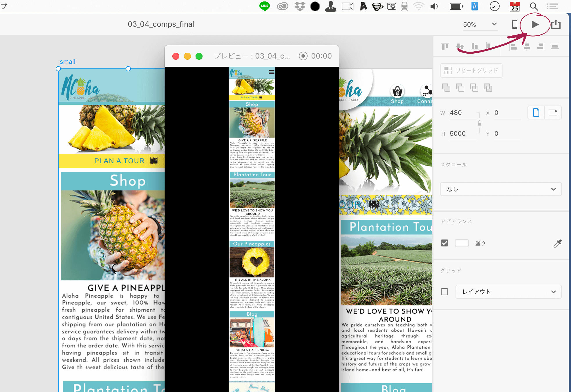Open LINE from the menu bar
571x392 pixels.
(265, 6)
